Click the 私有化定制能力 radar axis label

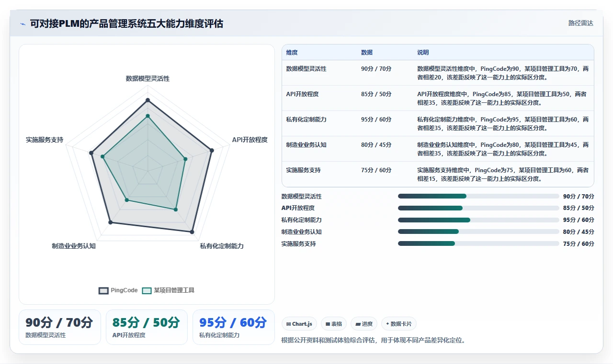(222, 246)
